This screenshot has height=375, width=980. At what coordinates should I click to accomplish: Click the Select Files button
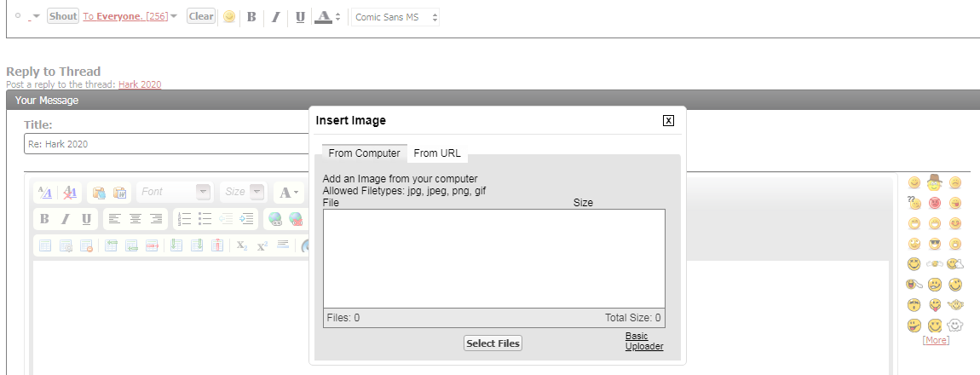click(493, 343)
